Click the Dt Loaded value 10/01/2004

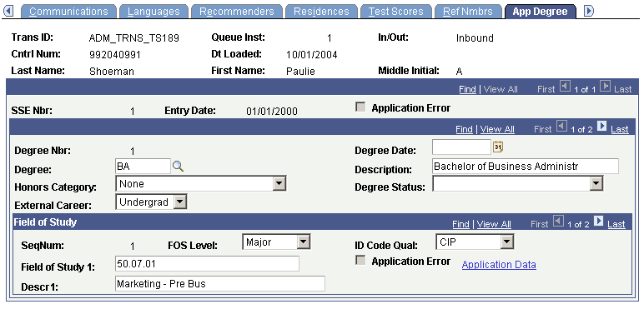click(312, 55)
